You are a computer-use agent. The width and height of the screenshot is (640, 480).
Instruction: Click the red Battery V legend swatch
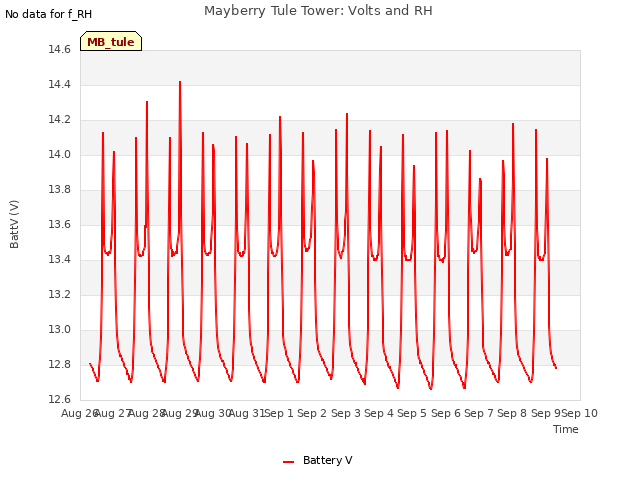289,462
